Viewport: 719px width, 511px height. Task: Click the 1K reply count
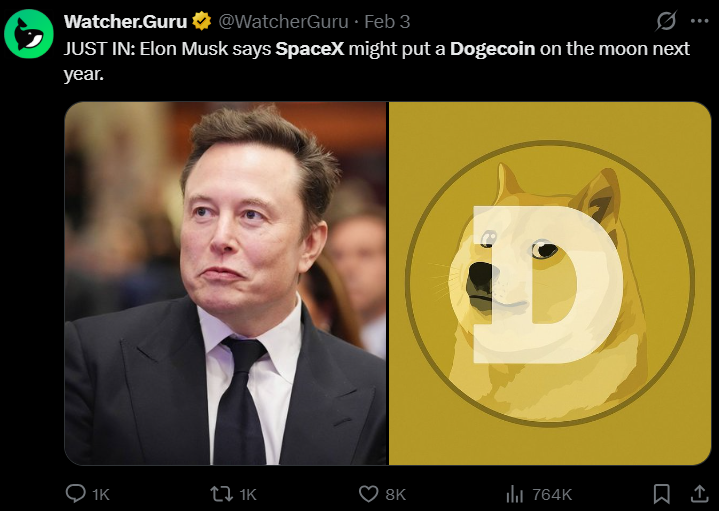tap(101, 494)
